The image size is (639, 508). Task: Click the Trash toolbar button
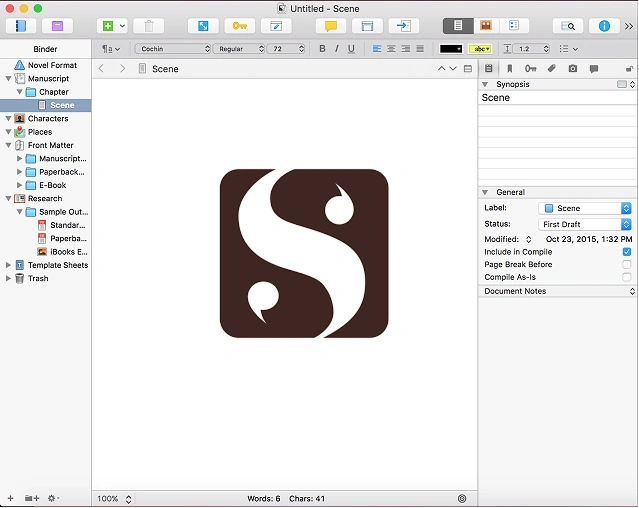tap(149, 26)
